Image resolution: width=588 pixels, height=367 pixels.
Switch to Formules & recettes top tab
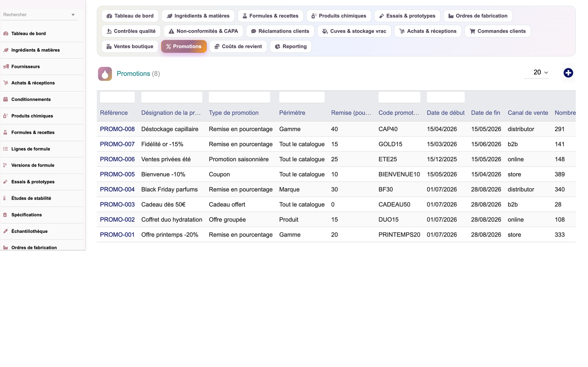(x=271, y=16)
